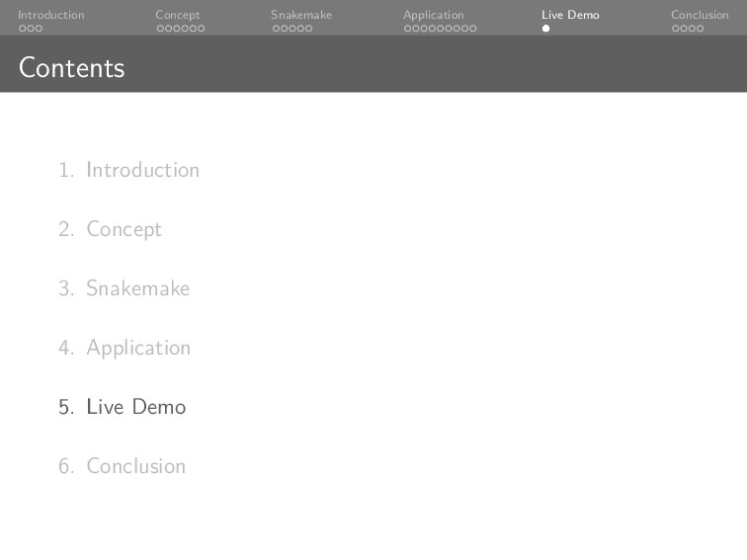Select the highlighted 5. Live Demo entry
The width and height of the screenshot is (747, 560).
coord(135,407)
